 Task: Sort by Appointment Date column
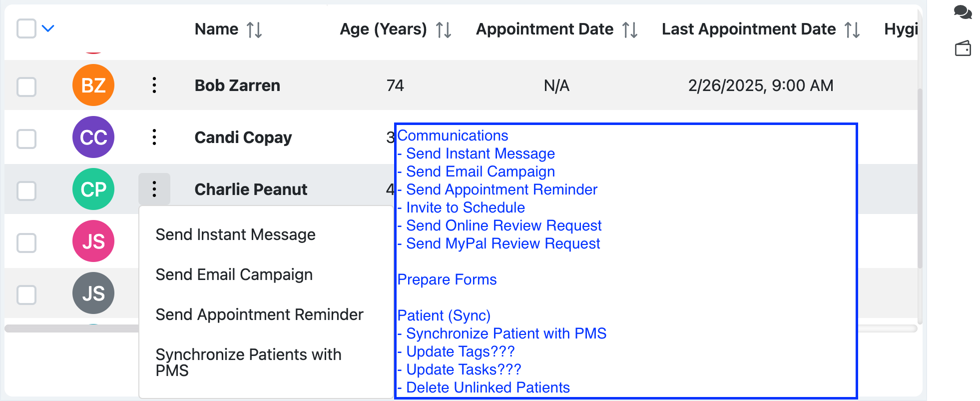pos(630,29)
